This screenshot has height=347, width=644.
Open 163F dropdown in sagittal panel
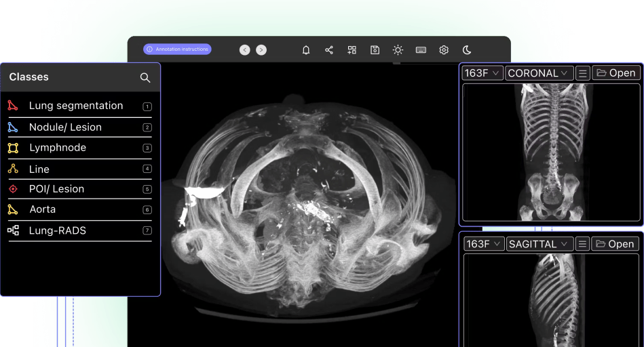[484, 244]
